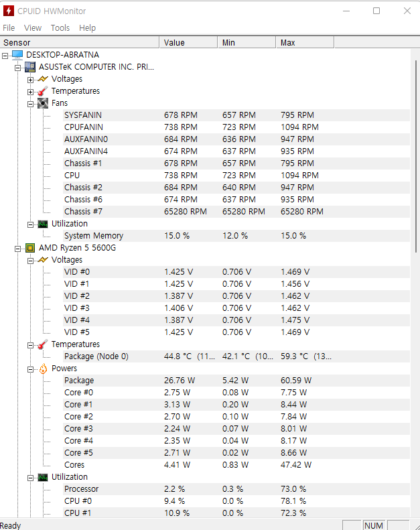Select the CPU #0 utilization row
420x530 pixels.
(236, 501)
